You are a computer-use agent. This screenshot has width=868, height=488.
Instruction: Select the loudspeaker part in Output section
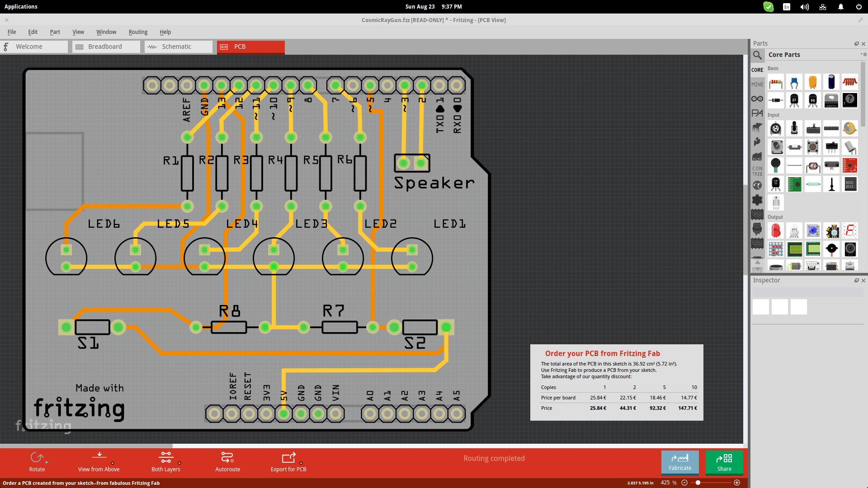[850, 249]
